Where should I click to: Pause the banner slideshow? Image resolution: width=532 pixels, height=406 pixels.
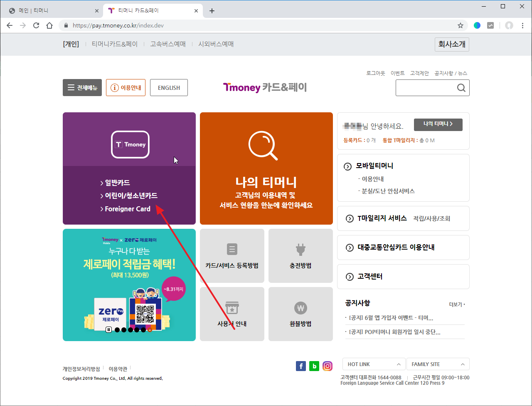point(108,330)
